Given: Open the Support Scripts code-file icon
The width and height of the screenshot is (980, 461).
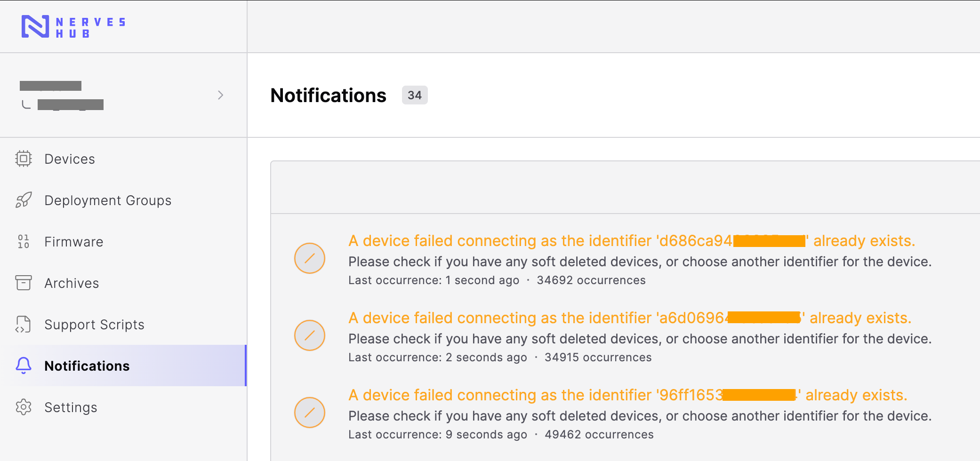Looking at the screenshot, I should point(24,324).
